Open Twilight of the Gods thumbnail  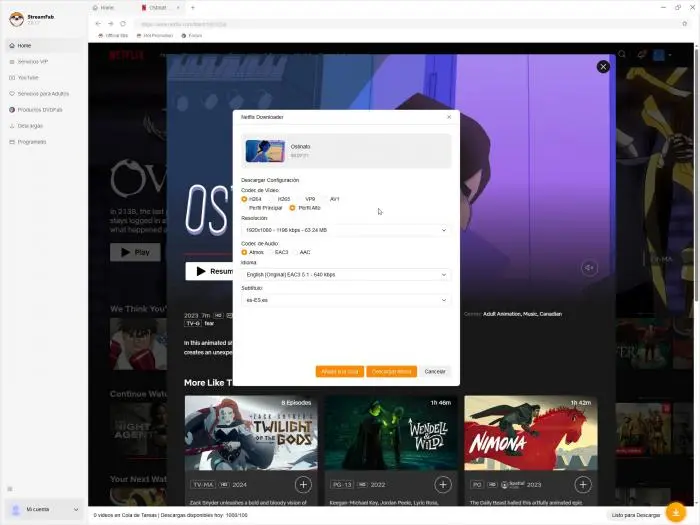click(x=251, y=433)
